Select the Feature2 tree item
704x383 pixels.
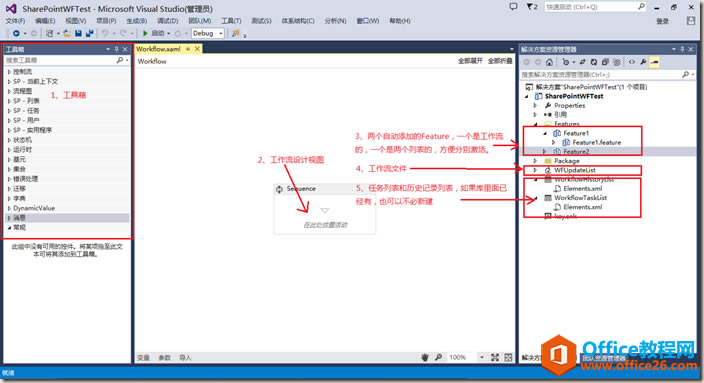click(576, 152)
